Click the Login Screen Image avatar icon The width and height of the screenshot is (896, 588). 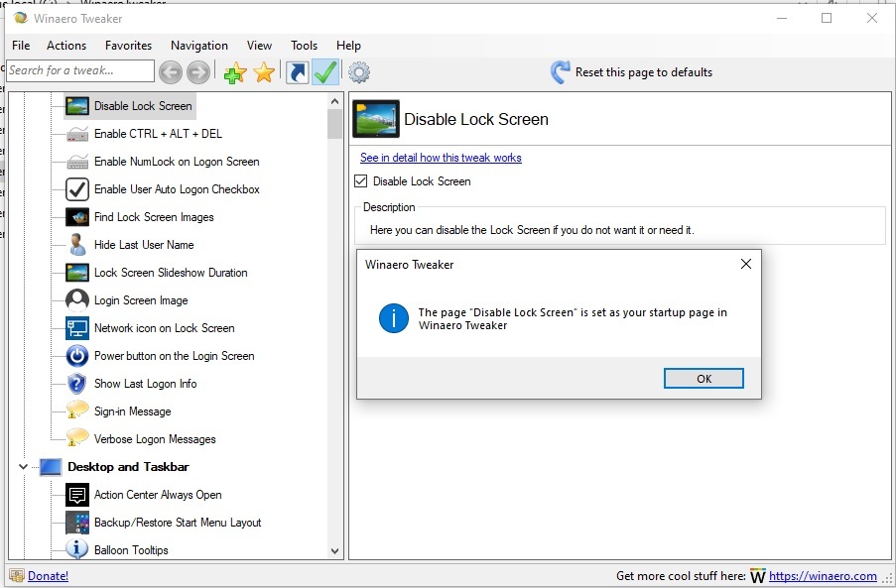click(77, 300)
